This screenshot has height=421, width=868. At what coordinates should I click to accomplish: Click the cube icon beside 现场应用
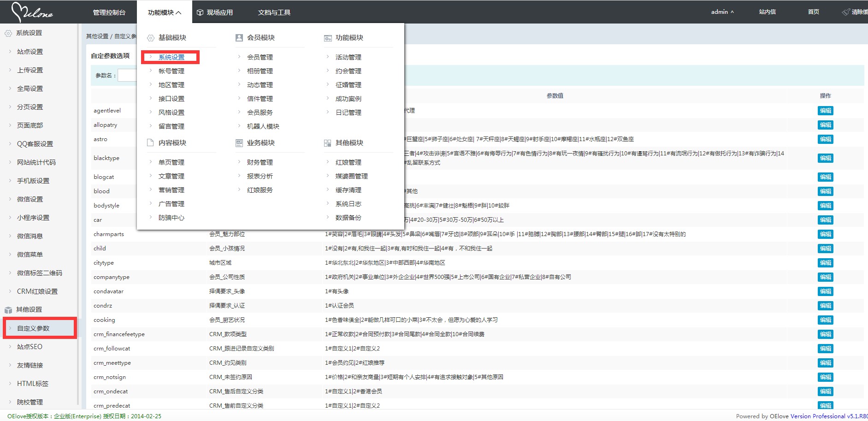pos(200,12)
